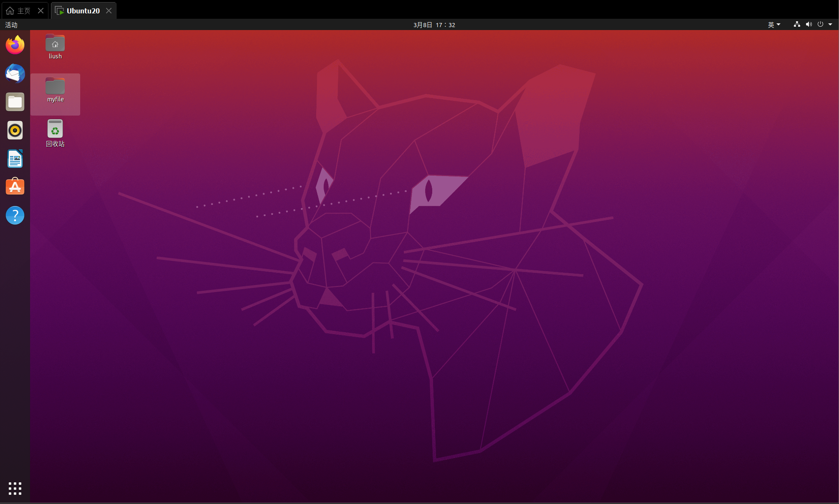Open the 英 input method menu
Screen dimensions: 839x504
(x=774, y=25)
